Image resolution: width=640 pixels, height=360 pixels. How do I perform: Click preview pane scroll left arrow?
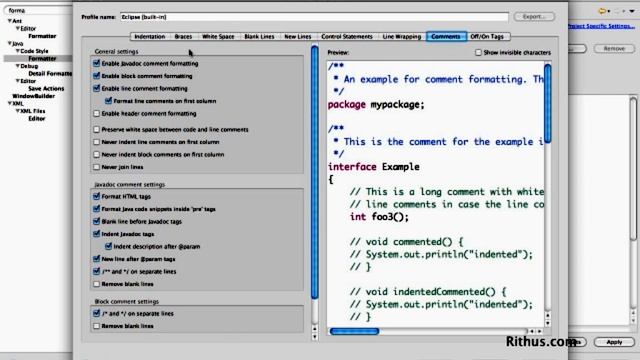point(531,331)
